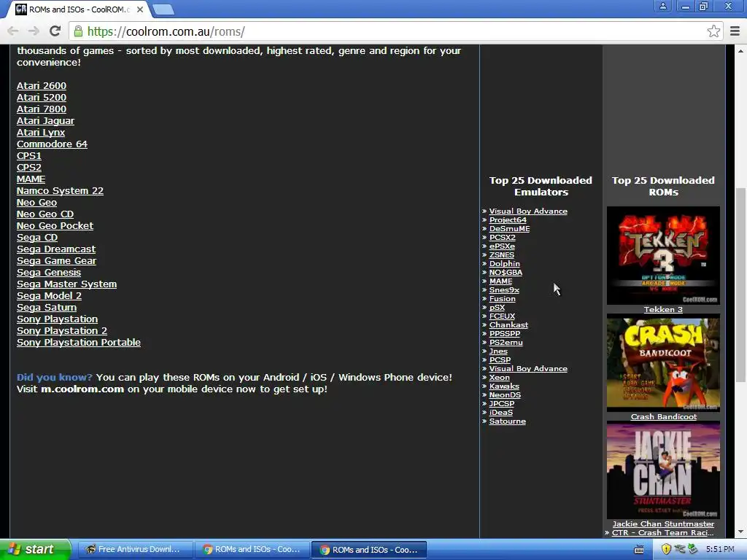Open the CPS2 link

point(29,168)
